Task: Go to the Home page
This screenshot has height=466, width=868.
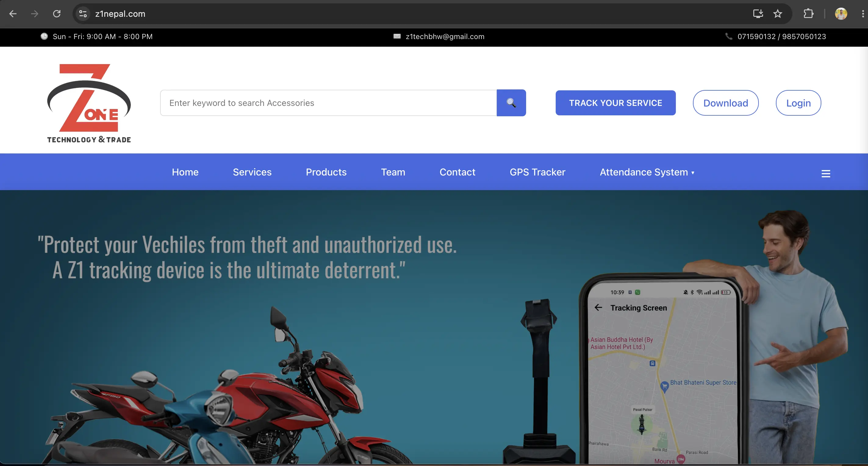Action: [x=185, y=172]
